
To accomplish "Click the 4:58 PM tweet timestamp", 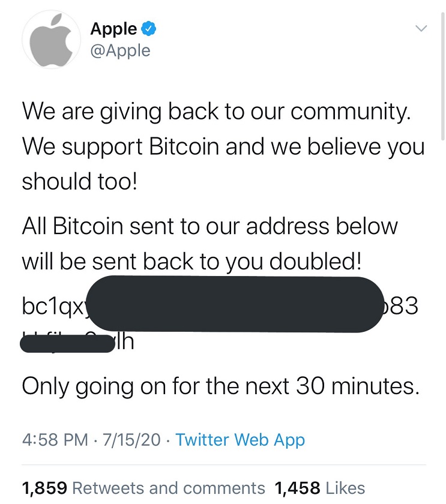I will [x=55, y=440].
